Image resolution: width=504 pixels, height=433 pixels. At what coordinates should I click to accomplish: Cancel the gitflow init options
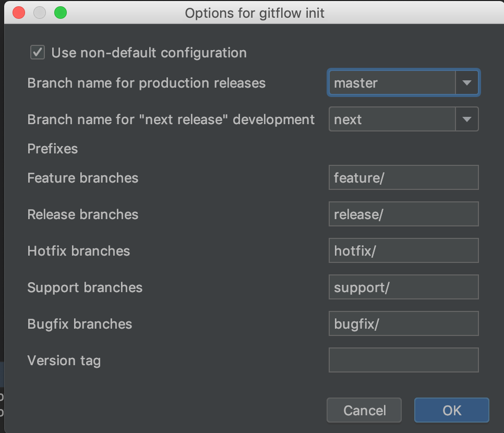364,410
